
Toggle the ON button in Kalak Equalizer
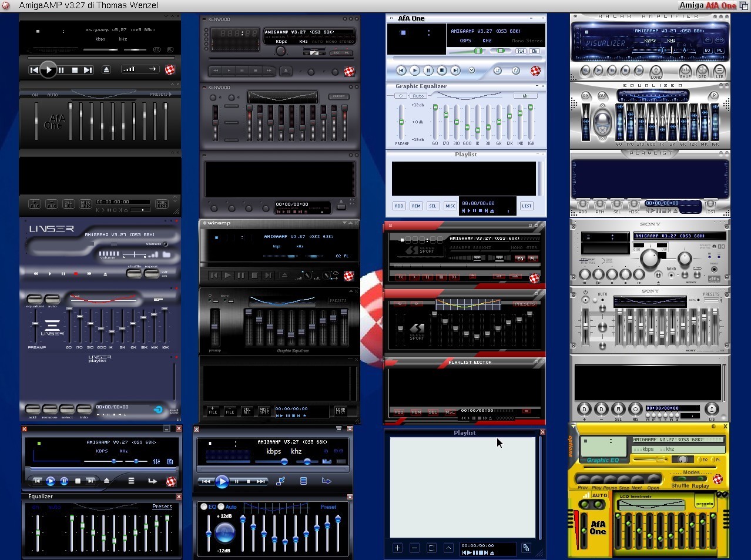(586, 96)
